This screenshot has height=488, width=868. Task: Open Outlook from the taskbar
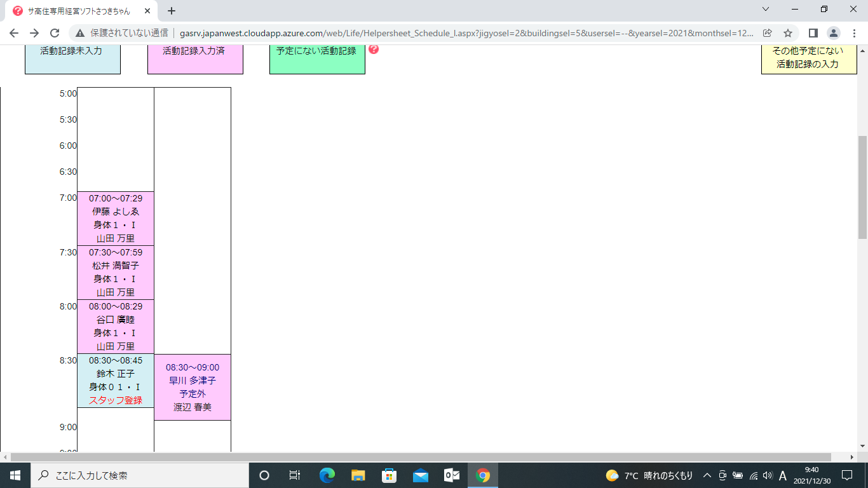click(452, 475)
